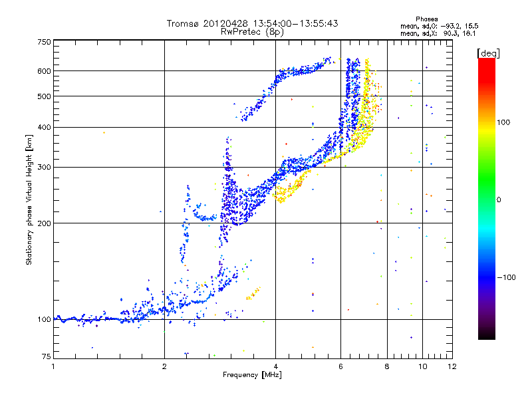Viewport: 532px width, 399px height.
Task: Click the '300' y-axis tick label
Action: click(x=45, y=168)
